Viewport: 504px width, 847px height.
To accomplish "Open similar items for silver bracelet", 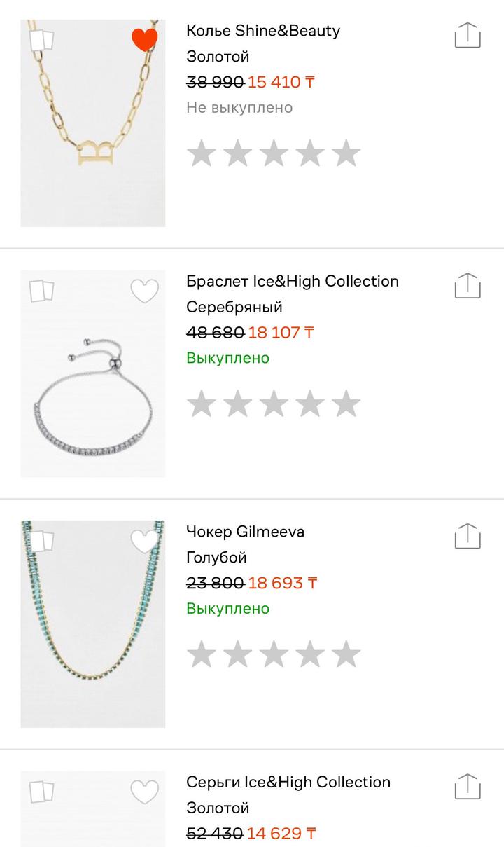I will pyautogui.click(x=42, y=290).
